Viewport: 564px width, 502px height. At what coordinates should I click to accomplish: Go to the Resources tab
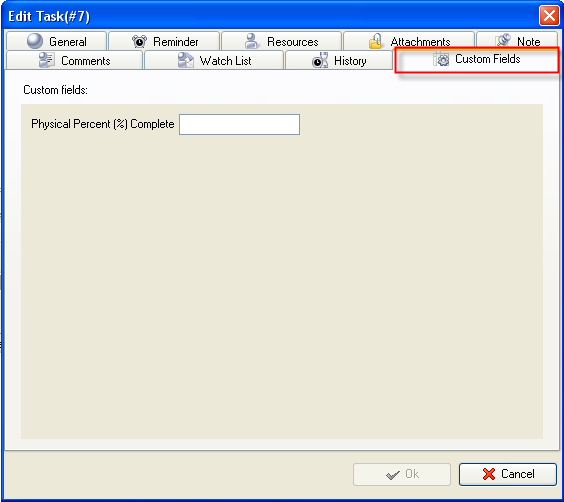(x=281, y=41)
